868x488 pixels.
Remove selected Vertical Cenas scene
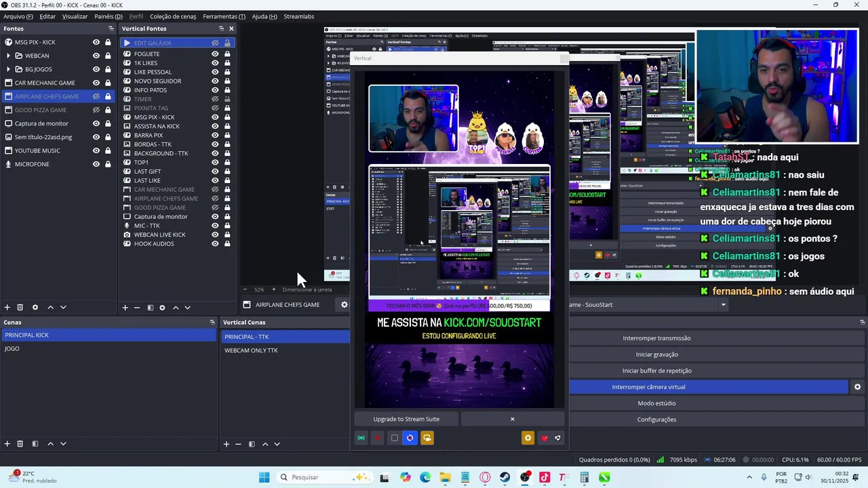[x=238, y=444]
